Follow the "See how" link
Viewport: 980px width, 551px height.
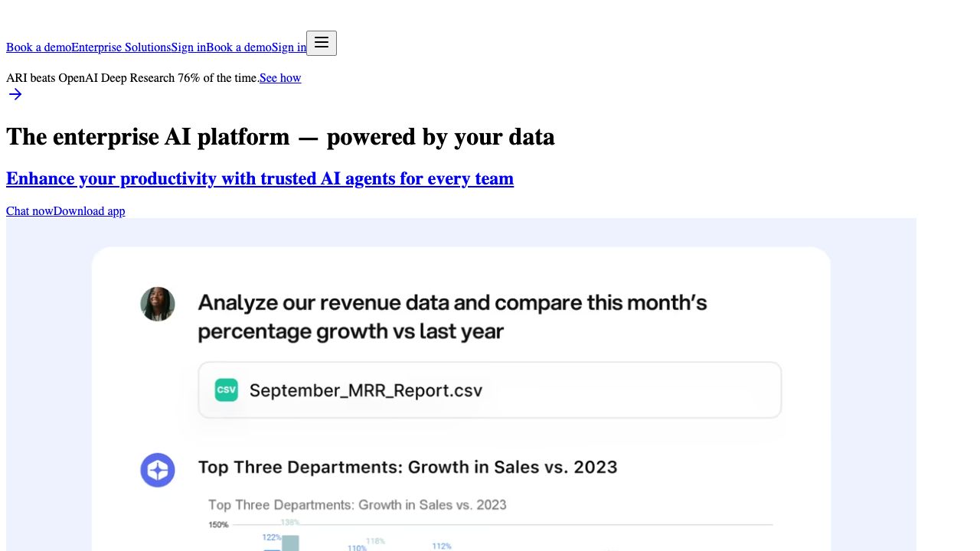pos(280,78)
